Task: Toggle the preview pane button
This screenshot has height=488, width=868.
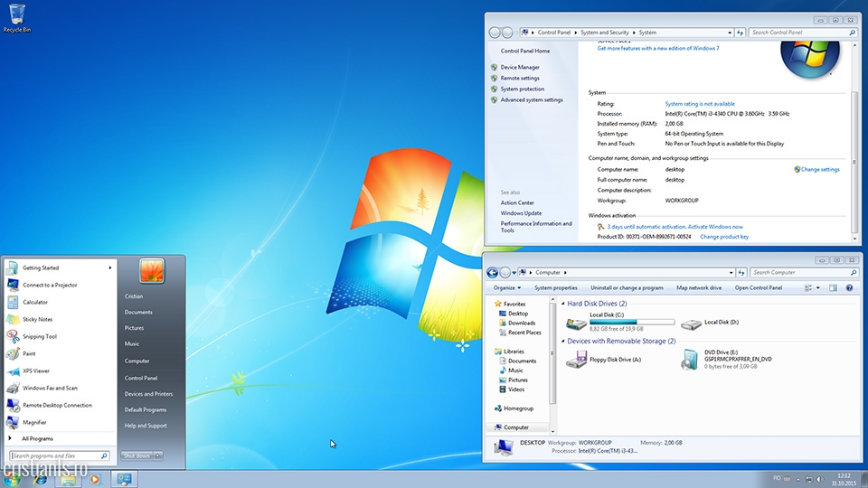Action: pyautogui.click(x=833, y=287)
